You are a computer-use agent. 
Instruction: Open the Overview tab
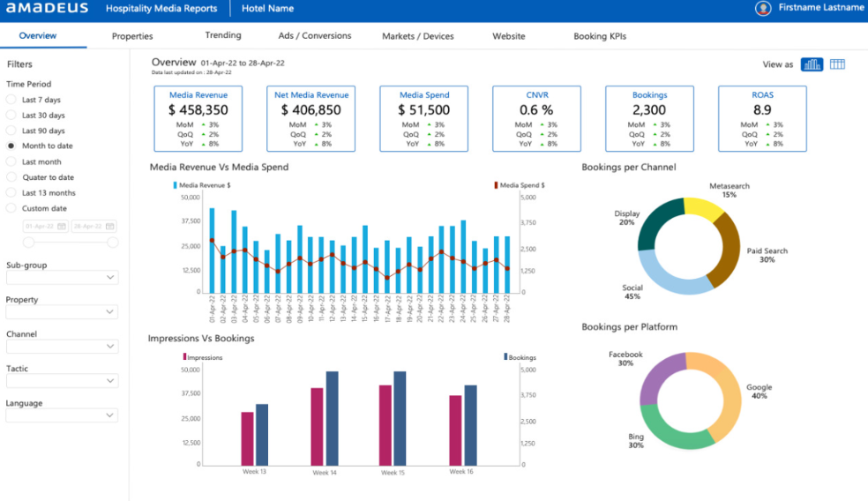(38, 35)
